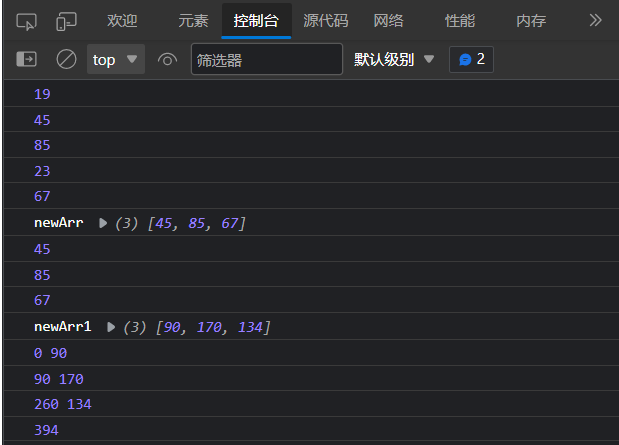Click the array preview [90, 170, 134]
The height and width of the screenshot is (445, 619).
[213, 327]
